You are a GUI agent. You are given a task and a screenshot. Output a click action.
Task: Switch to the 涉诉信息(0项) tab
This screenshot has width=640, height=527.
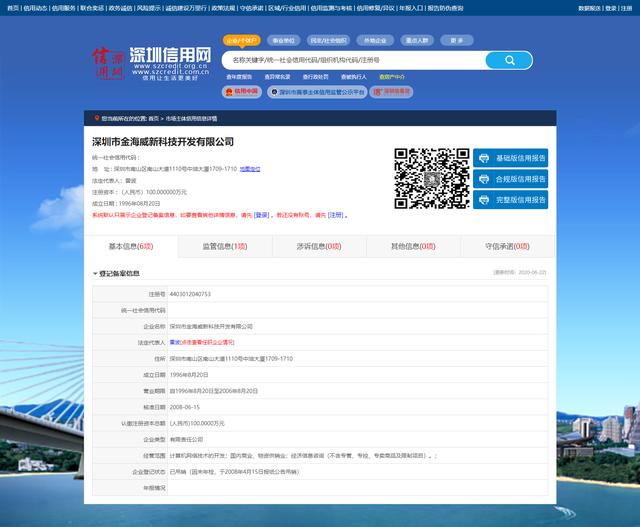[x=319, y=247]
